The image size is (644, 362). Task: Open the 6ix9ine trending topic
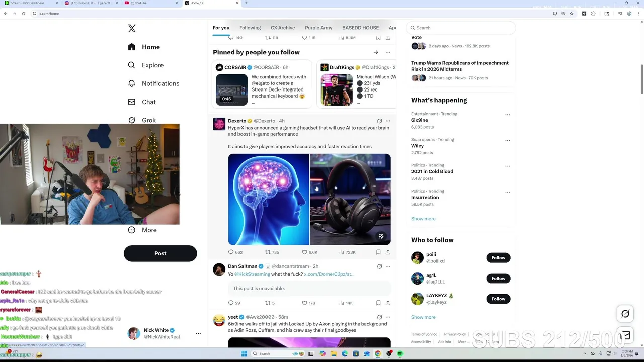click(x=420, y=120)
